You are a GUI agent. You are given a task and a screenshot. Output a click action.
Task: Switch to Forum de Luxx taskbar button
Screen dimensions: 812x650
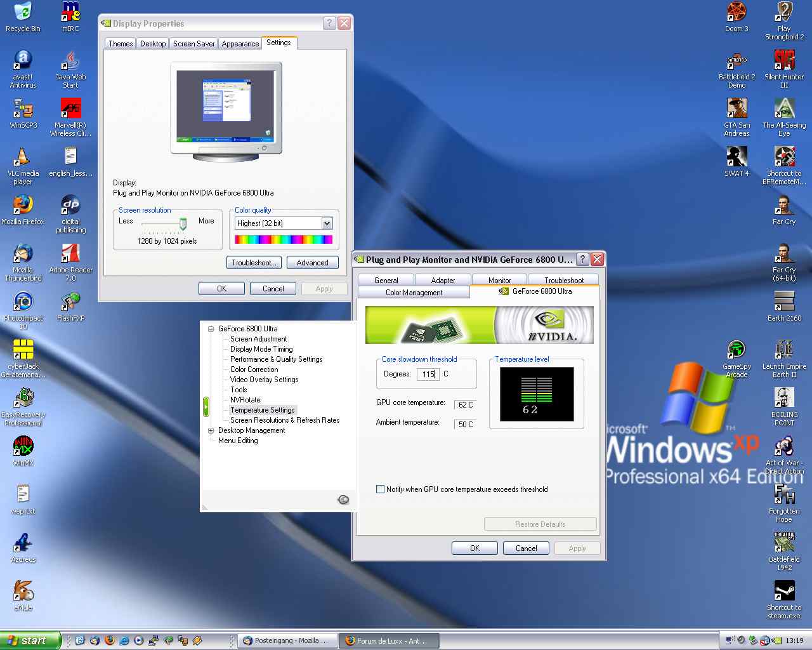click(x=388, y=640)
